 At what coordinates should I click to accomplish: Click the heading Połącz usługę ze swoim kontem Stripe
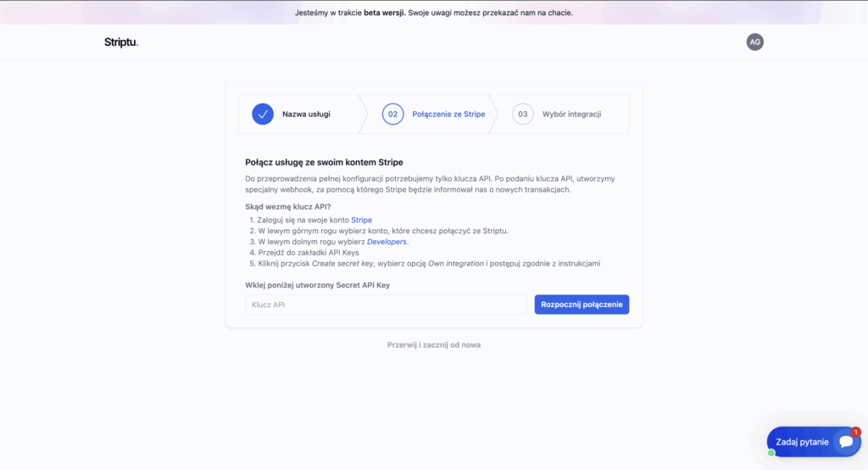tap(325, 162)
